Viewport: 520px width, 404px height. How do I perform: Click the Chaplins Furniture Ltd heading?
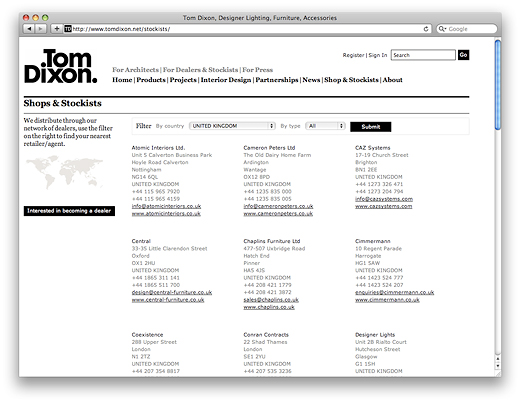(272, 241)
